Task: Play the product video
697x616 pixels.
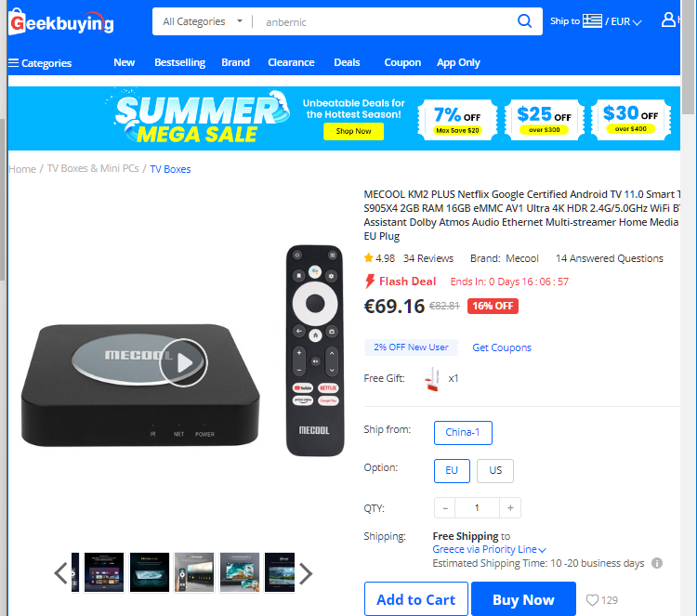Action: coord(184,362)
